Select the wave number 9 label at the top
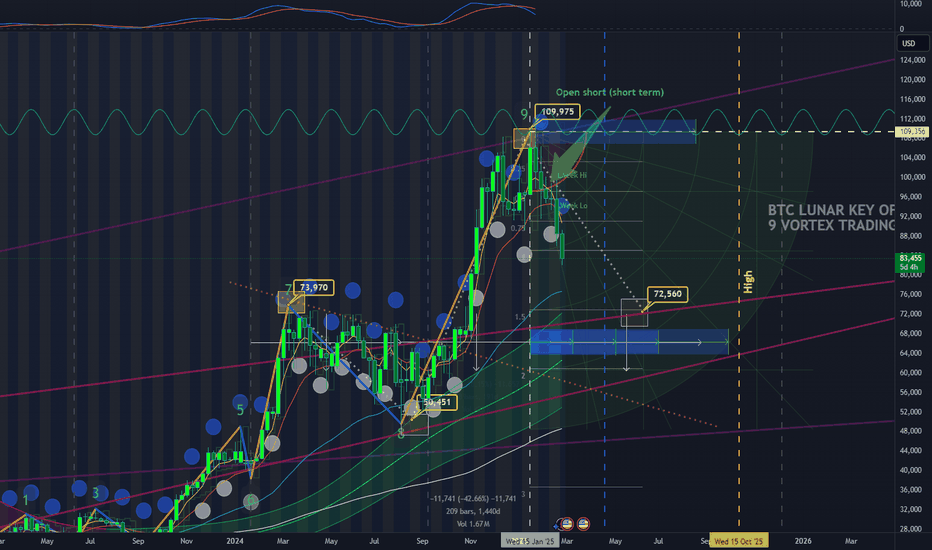This screenshot has height=550, width=932. tap(524, 114)
